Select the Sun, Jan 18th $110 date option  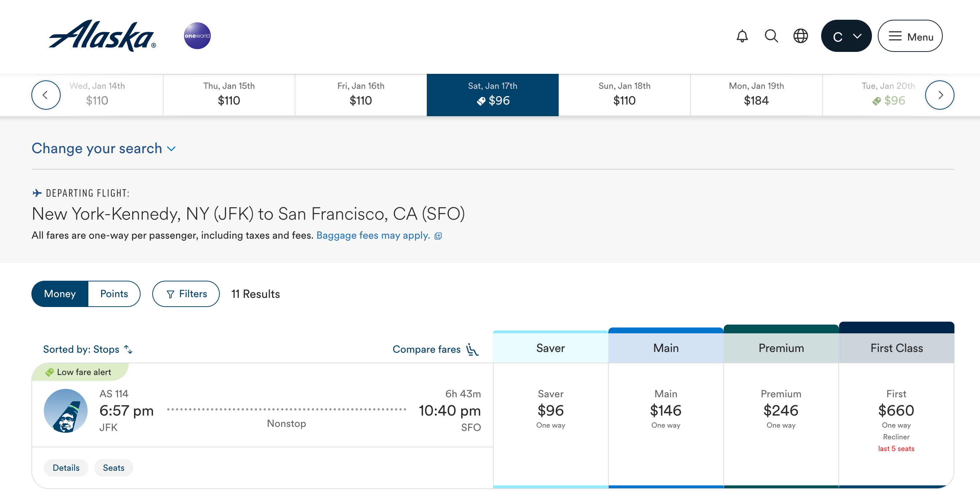[624, 94]
